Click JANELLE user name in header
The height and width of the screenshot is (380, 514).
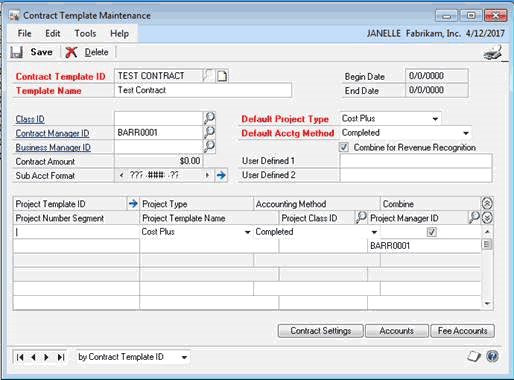[x=384, y=33]
